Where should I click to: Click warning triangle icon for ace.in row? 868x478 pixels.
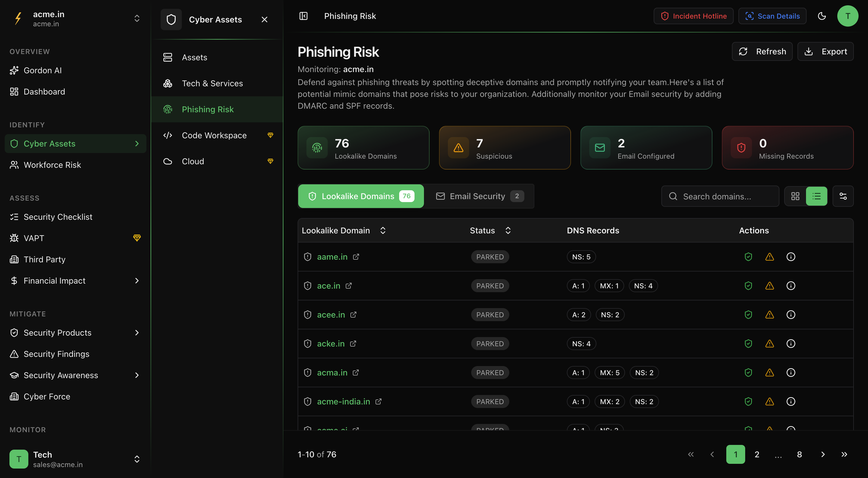[x=769, y=286]
